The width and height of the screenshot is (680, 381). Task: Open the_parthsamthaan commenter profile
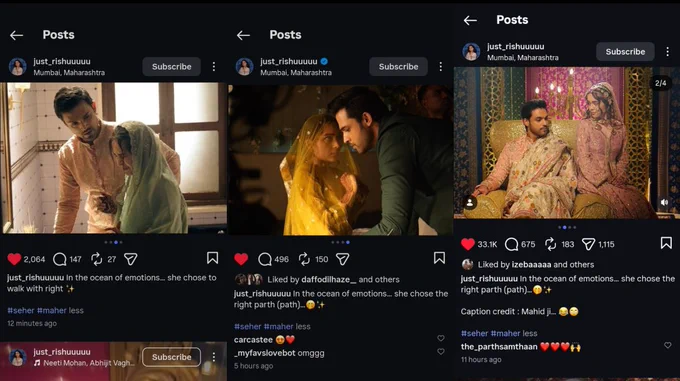point(499,347)
